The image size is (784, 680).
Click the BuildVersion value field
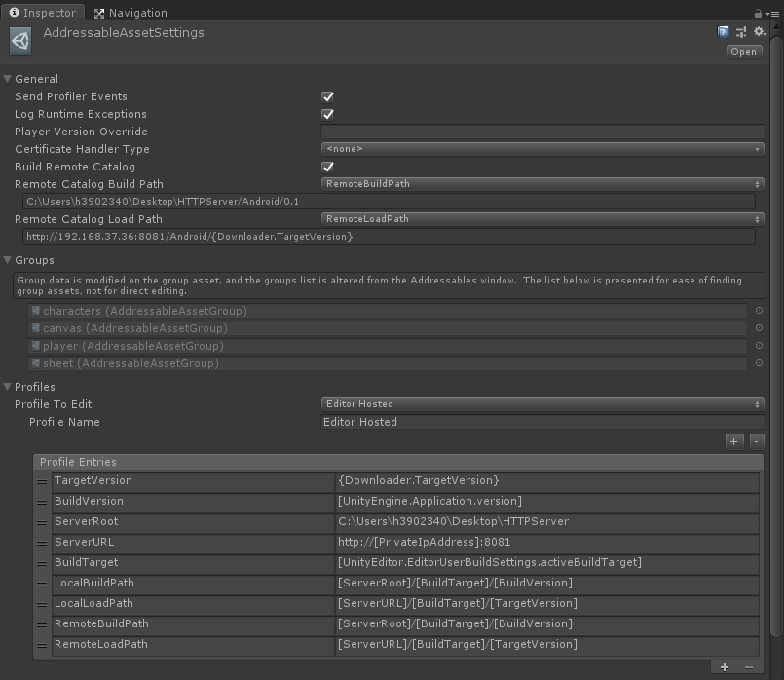point(547,502)
